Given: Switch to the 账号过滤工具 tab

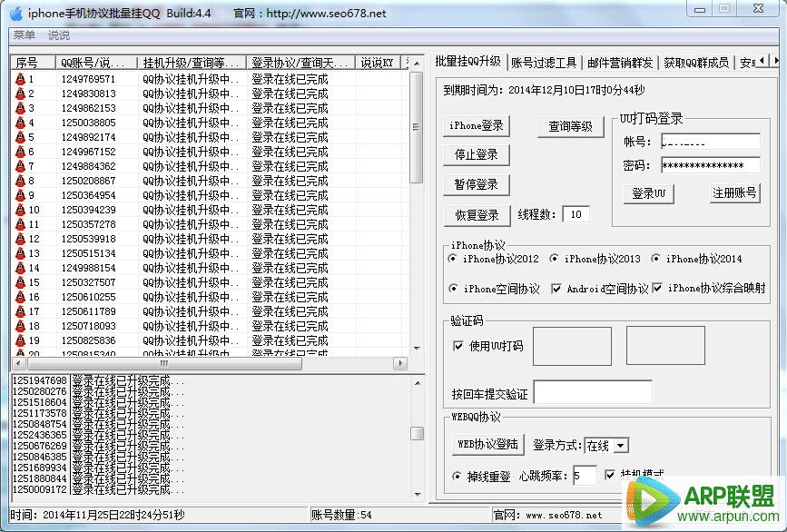Looking at the screenshot, I should point(544,63).
